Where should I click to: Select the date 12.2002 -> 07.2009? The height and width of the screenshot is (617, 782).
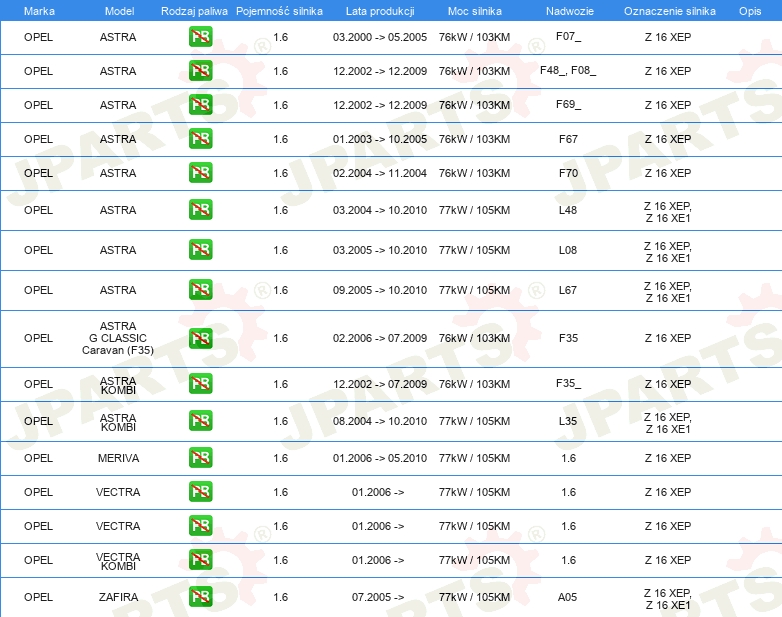click(x=380, y=384)
